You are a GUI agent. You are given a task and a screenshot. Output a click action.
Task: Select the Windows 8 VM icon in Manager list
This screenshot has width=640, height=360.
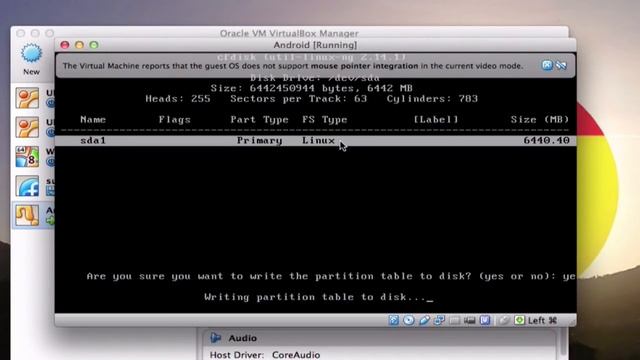click(27, 157)
